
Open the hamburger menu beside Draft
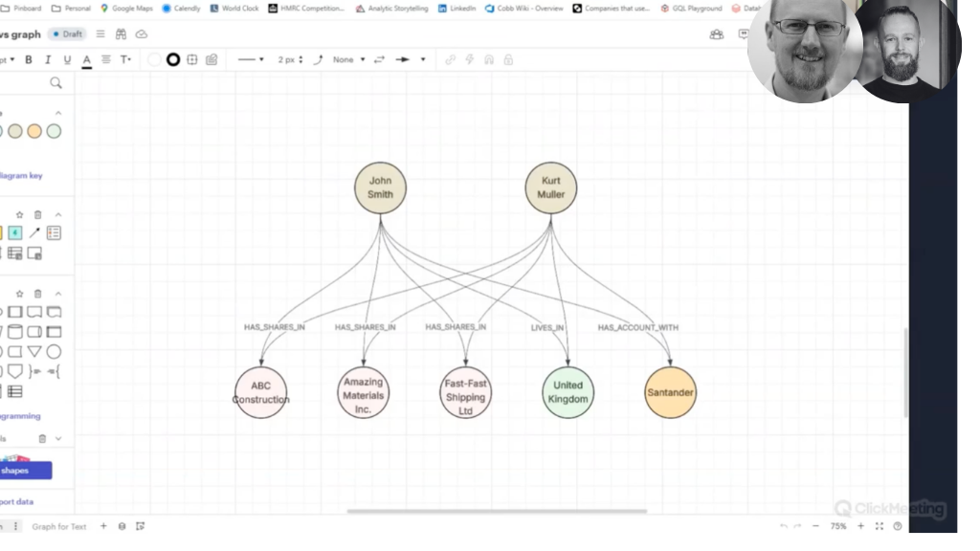coord(100,33)
